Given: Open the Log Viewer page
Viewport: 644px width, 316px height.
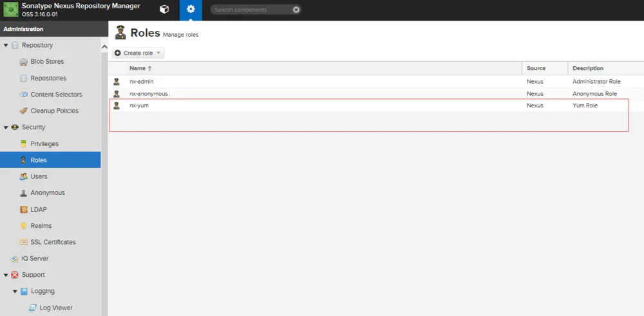Looking at the screenshot, I should [x=56, y=308].
